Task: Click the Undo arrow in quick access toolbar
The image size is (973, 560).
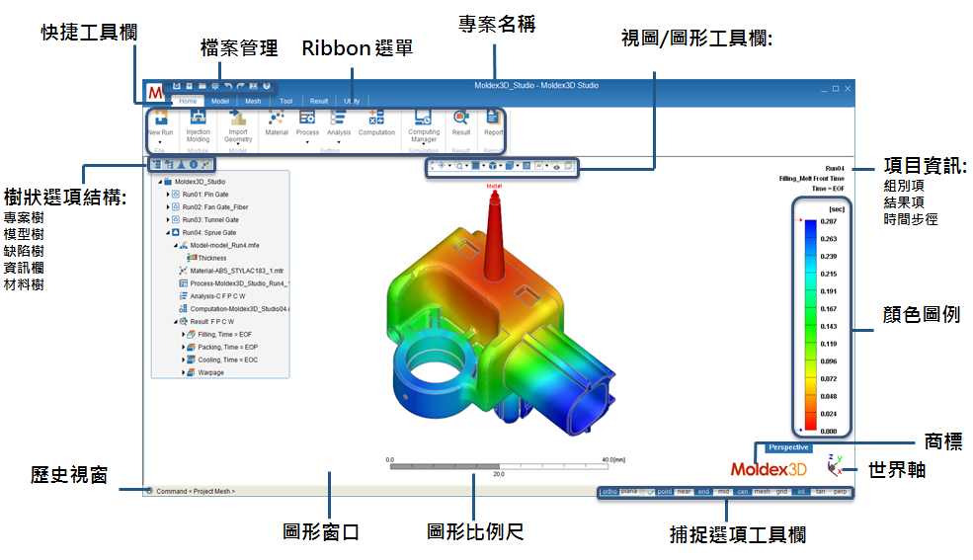Action: [228, 86]
